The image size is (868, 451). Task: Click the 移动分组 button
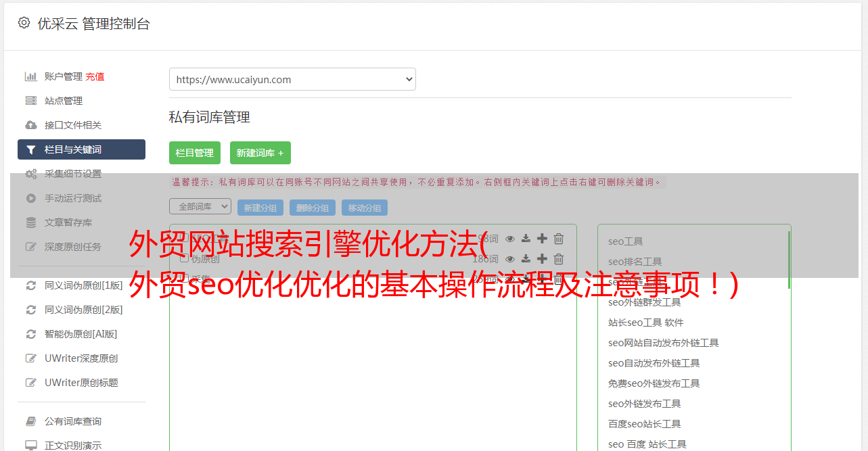click(365, 208)
